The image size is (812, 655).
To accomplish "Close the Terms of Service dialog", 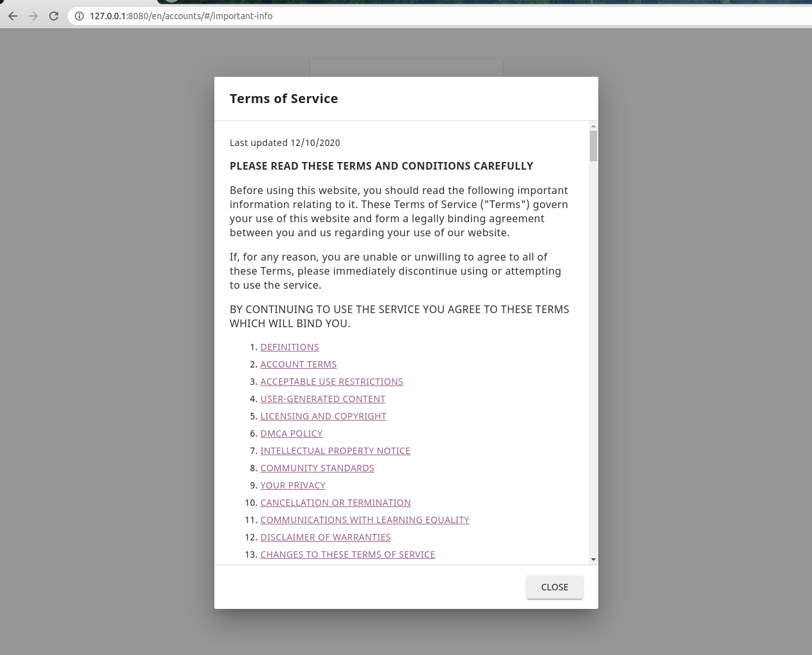I will pos(555,587).
